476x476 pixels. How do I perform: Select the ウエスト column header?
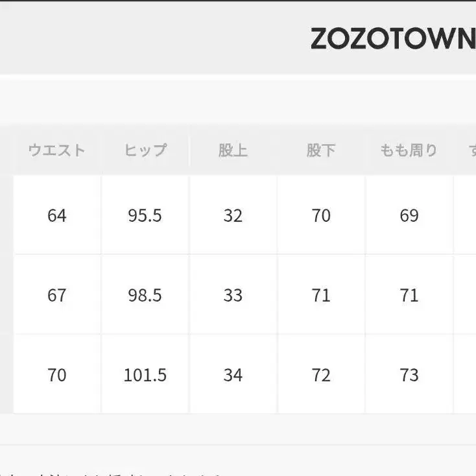coord(57,150)
